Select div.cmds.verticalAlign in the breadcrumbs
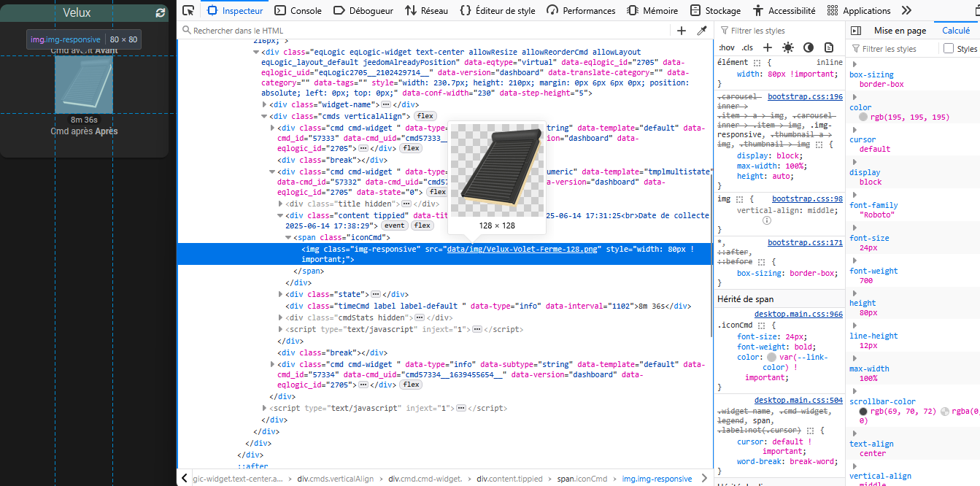 click(x=335, y=479)
